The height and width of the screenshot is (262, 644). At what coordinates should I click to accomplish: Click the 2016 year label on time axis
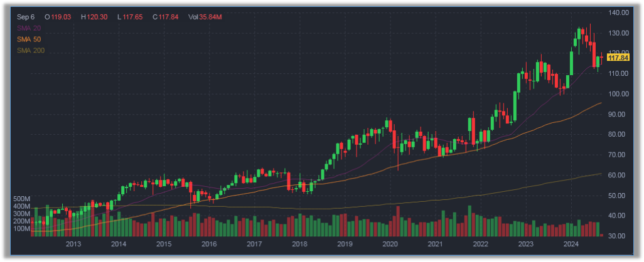(209, 245)
